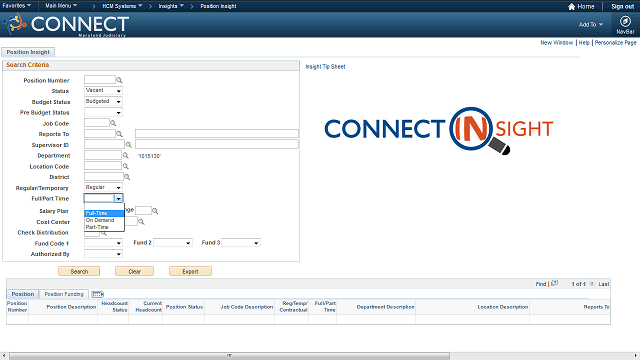Image resolution: width=640 pixels, height=360 pixels.
Task: Click the Export button
Action: pos(190,271)
